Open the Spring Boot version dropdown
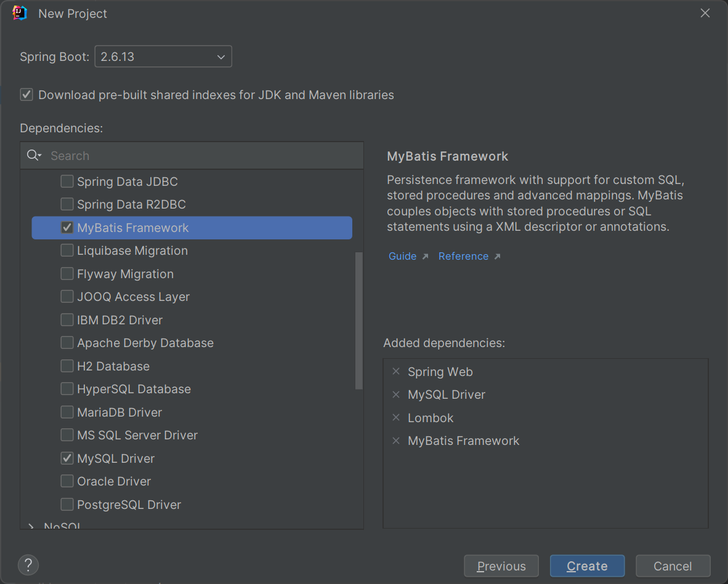Viewport: 728px width, 584px height. tap(163, 57)
